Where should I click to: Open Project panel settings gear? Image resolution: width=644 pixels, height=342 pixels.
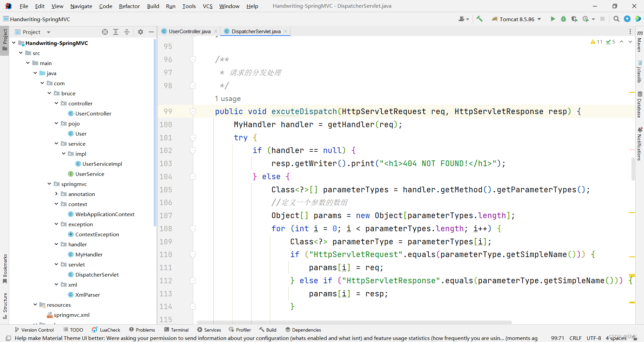[x=141, y=32]
